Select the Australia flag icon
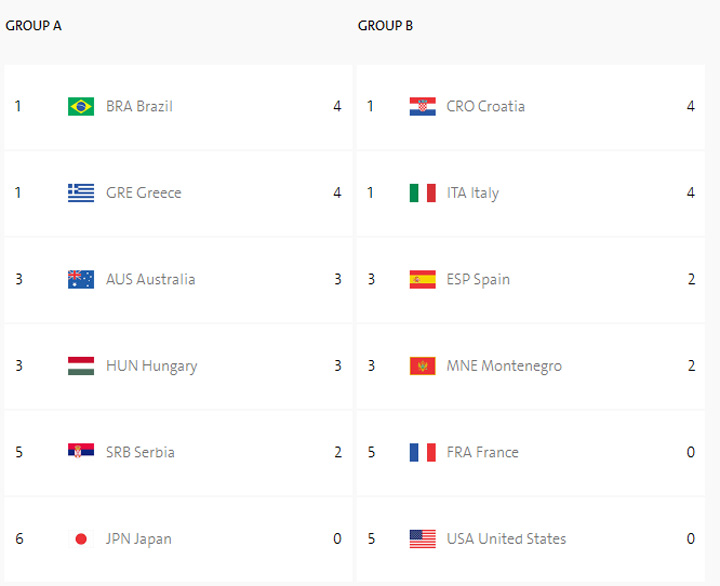The image size is (720, 586). tap(81, 279)
